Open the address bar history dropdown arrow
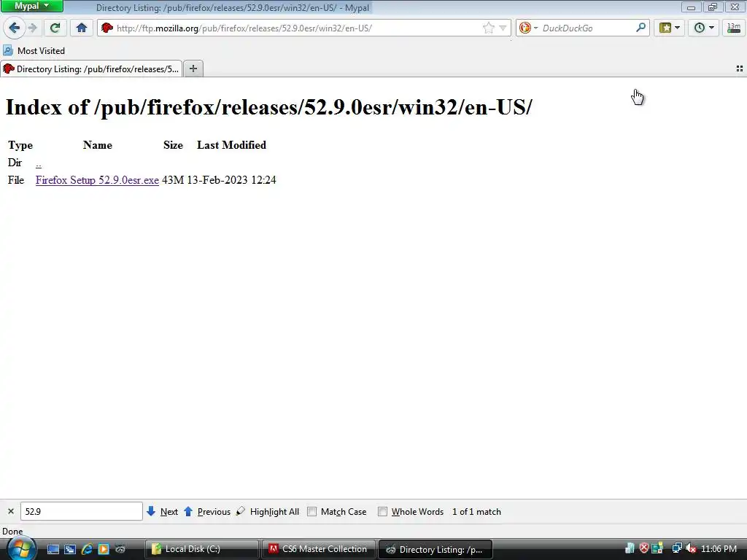The image size is (747, 560). tap(503, 28)
